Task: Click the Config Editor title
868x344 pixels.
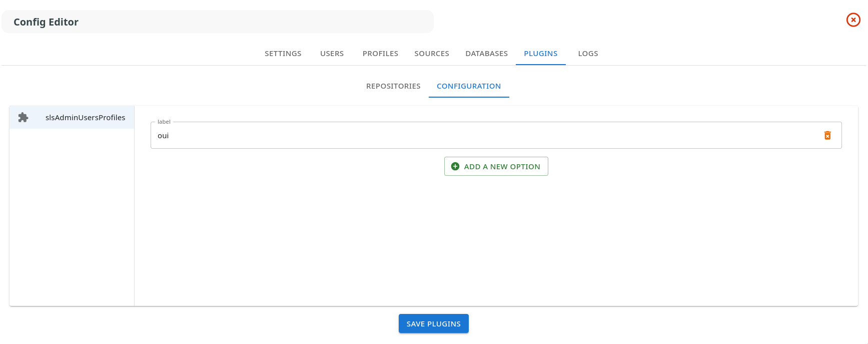Action: [46, 22]
